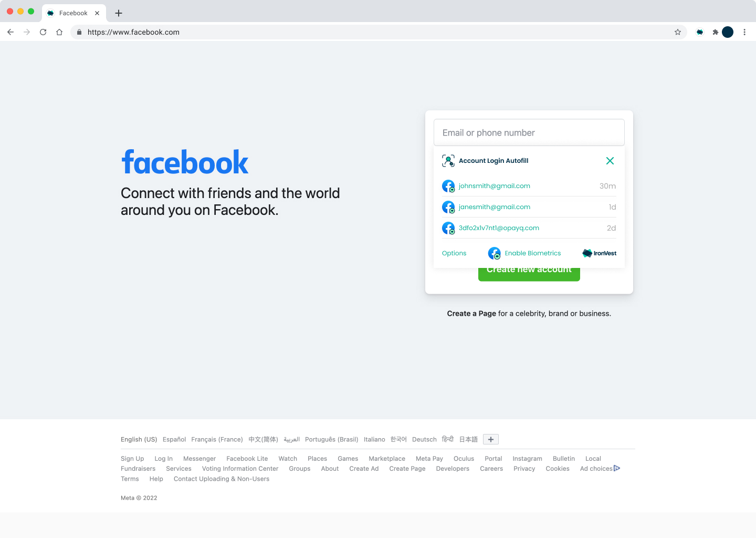Switch language to 한국어
The height and width of the screenshot is (538, 756).
coord(398,439)
